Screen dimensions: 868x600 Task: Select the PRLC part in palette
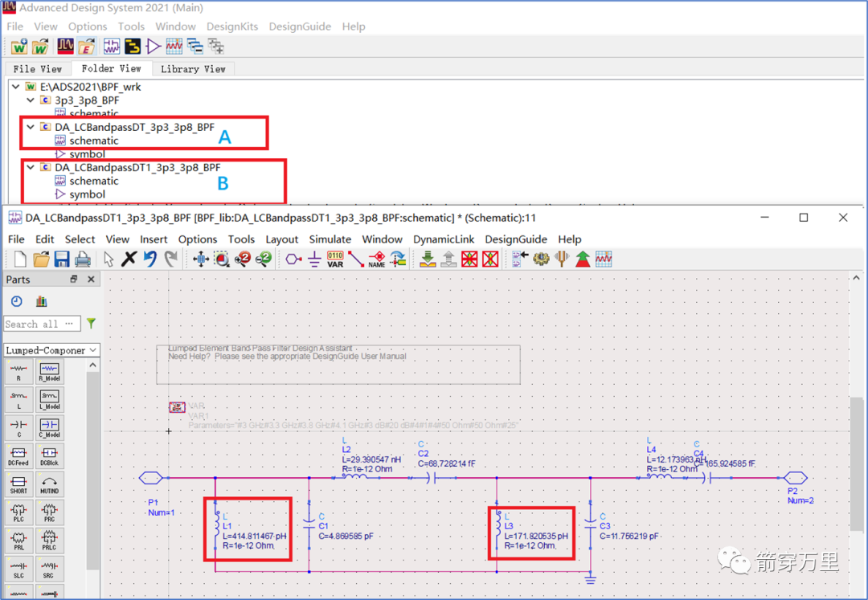pos(49,540)
